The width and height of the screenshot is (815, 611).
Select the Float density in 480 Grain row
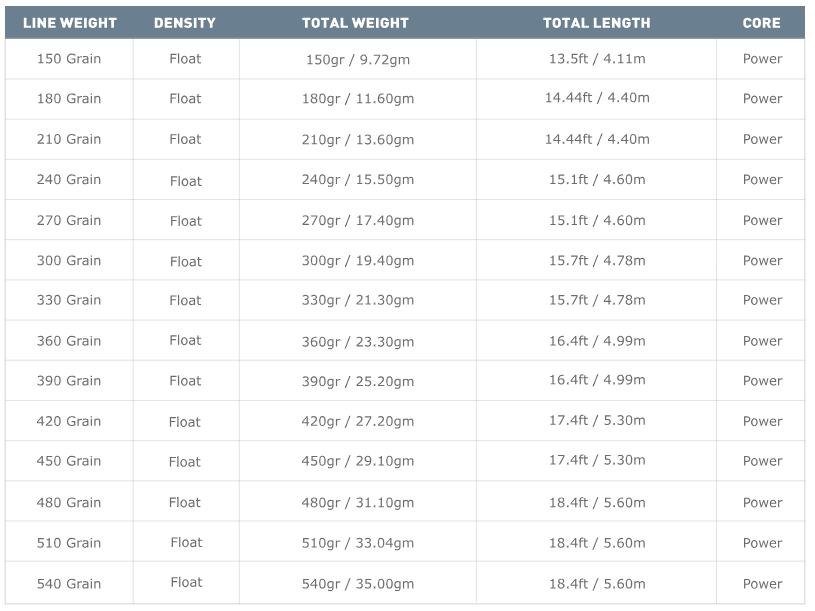tap(185, 503)
